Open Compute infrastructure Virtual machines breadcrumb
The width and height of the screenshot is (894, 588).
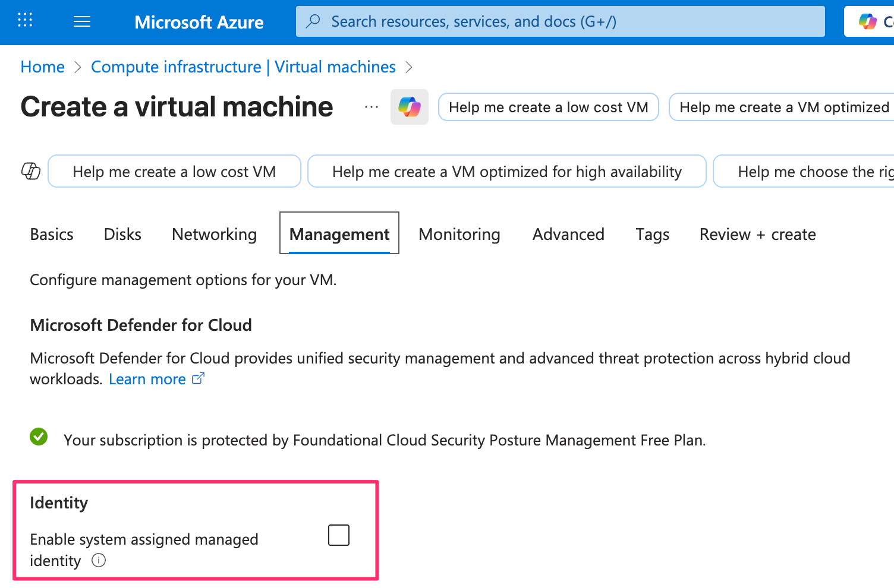click(x=243, y=67)
